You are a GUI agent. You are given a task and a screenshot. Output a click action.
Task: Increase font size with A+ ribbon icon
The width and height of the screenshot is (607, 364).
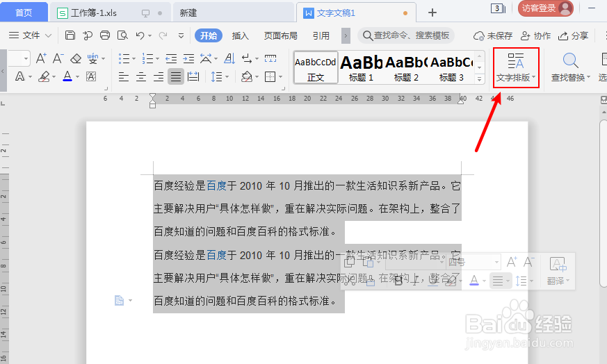tap(41, 58)
